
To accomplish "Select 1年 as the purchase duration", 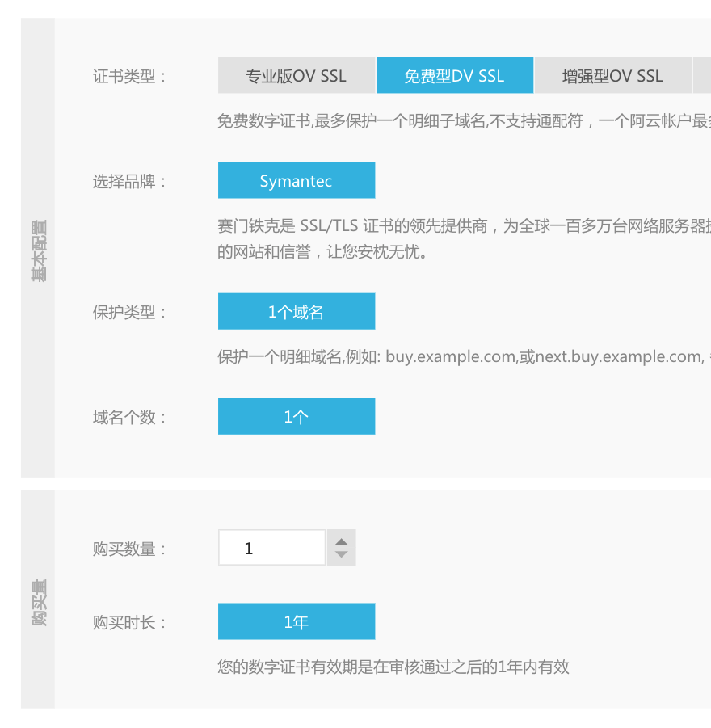I will 296,621.
